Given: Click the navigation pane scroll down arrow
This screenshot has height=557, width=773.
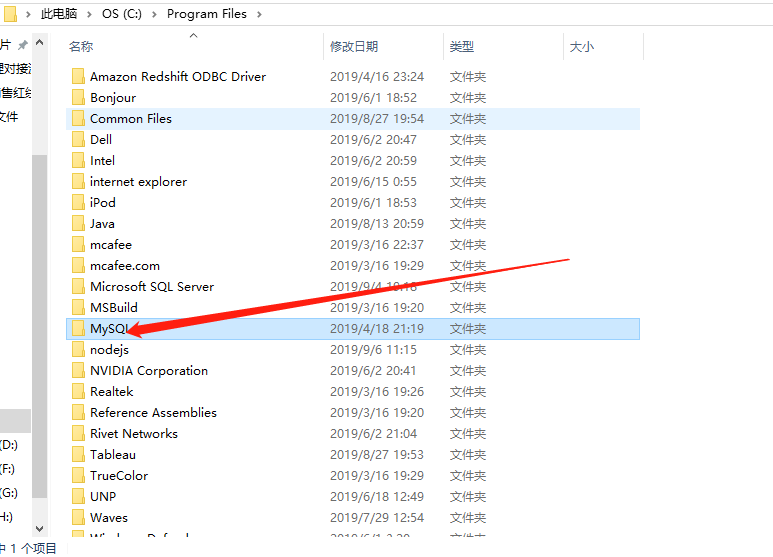Looking at the screenshot, I should (40, 529).
